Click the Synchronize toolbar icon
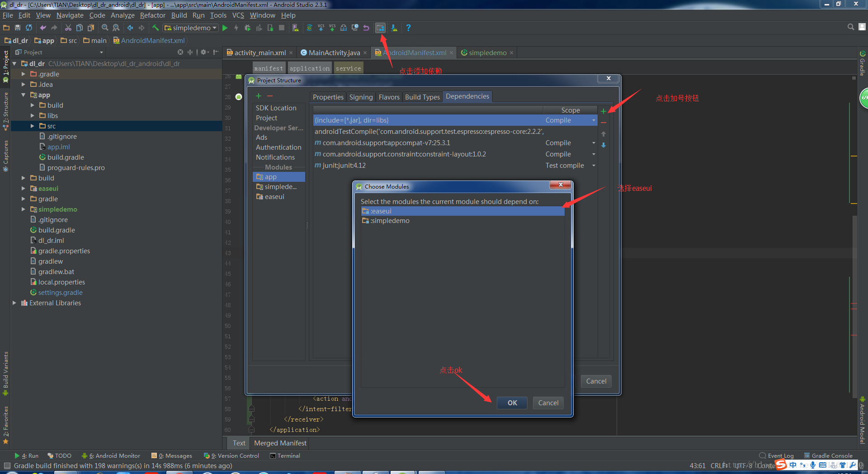This screenshot has width=868, height=474. [x=29, y=28]
